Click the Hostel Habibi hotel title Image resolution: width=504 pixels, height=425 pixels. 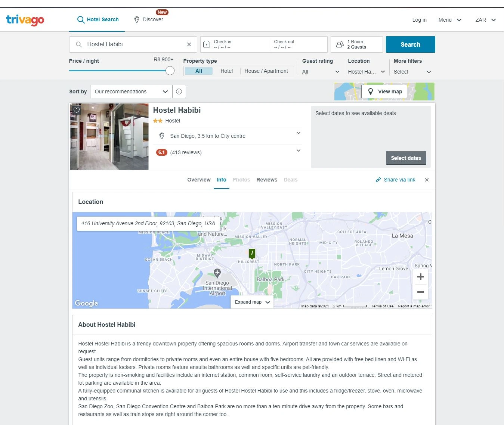(x=177, y=110)
